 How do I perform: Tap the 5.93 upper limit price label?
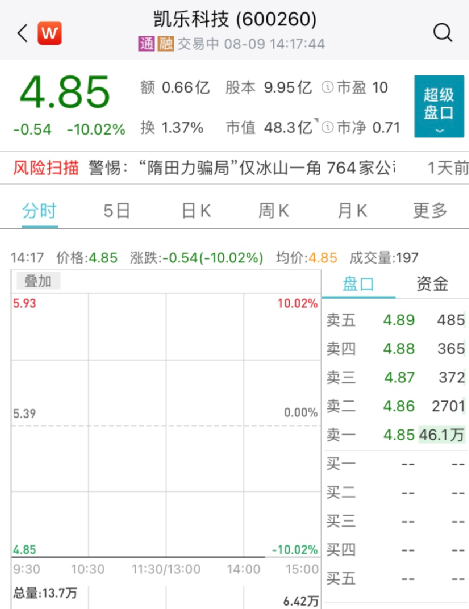pyautogui.click(x=24, y=303)
